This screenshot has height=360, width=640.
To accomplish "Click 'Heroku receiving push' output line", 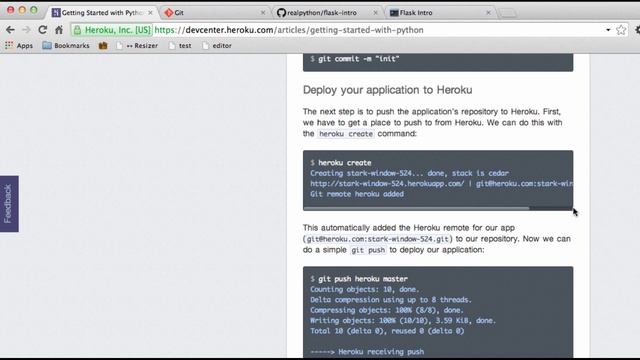I will [x=367, y=352].
